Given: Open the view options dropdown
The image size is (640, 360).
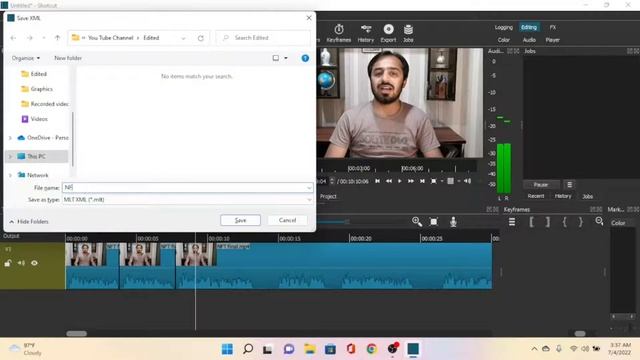Looking at the screenshot, I should [286, 58].
